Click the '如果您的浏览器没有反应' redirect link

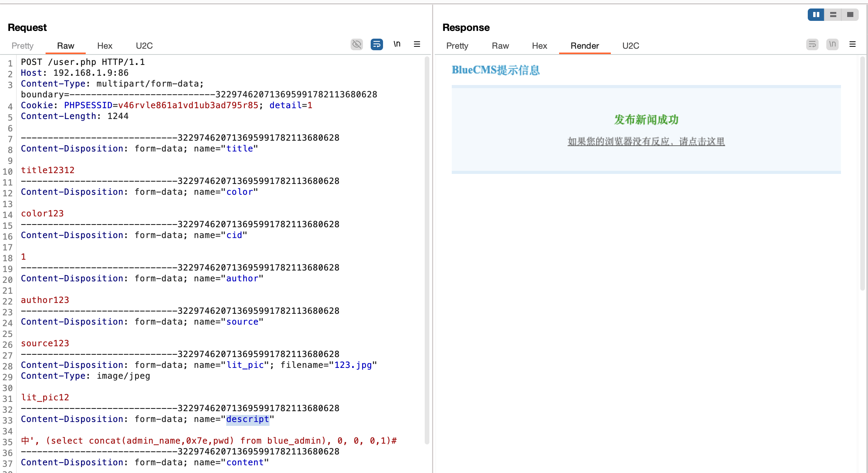pos(646,141)
